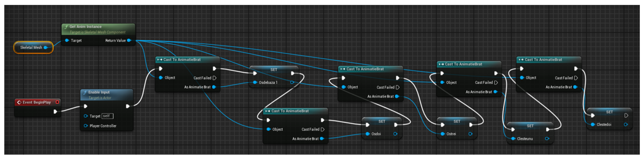
Task: Select the Skeletal Mesh variable node
Action: click(x=31, y=47)
